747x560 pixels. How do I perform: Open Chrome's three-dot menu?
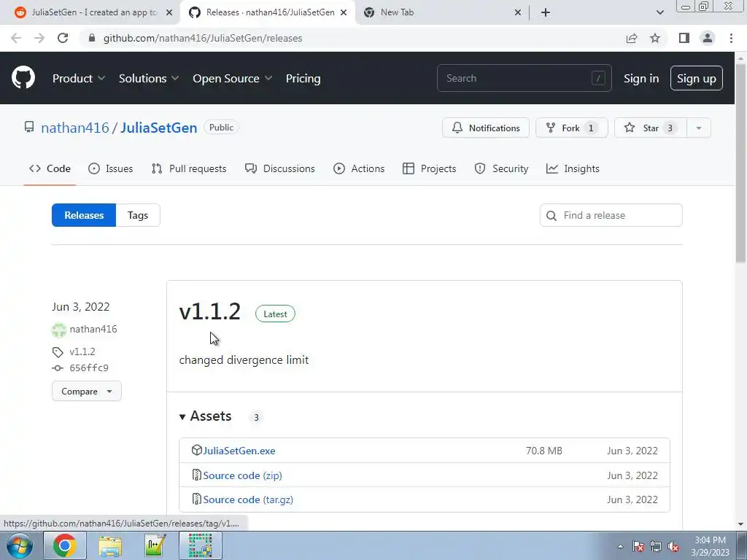pos(731,38)
